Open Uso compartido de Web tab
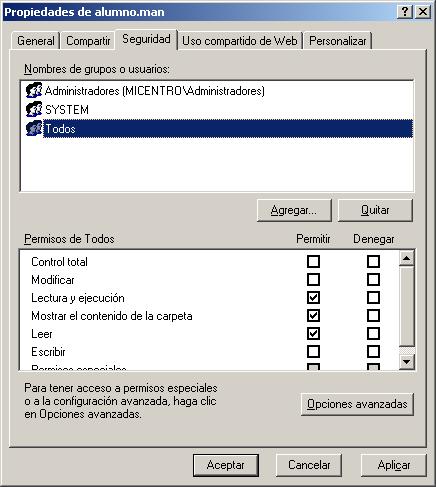This screenshot has width=436, height=487. pos(240,41)
